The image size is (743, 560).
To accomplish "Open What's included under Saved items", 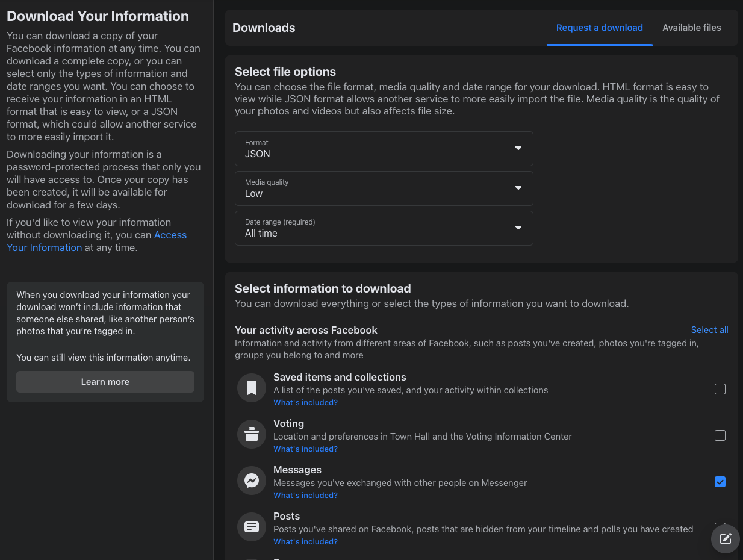I will point(305,403).
